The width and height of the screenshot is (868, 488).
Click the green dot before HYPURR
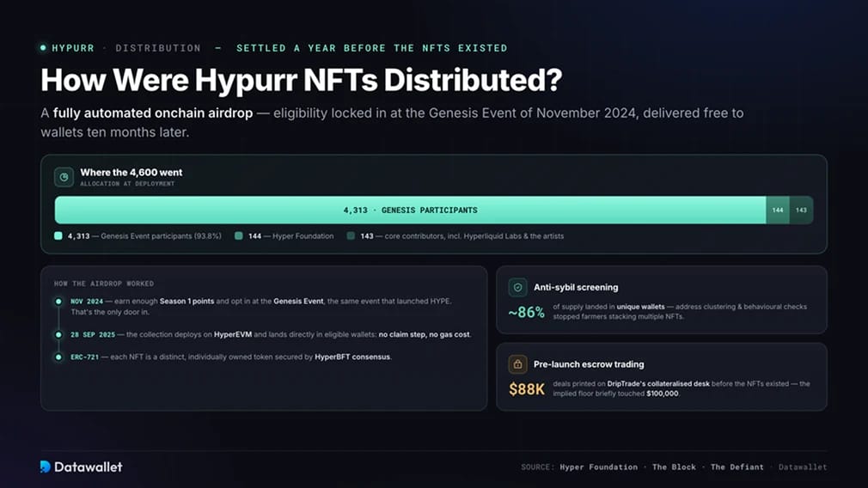pos(43,47)
